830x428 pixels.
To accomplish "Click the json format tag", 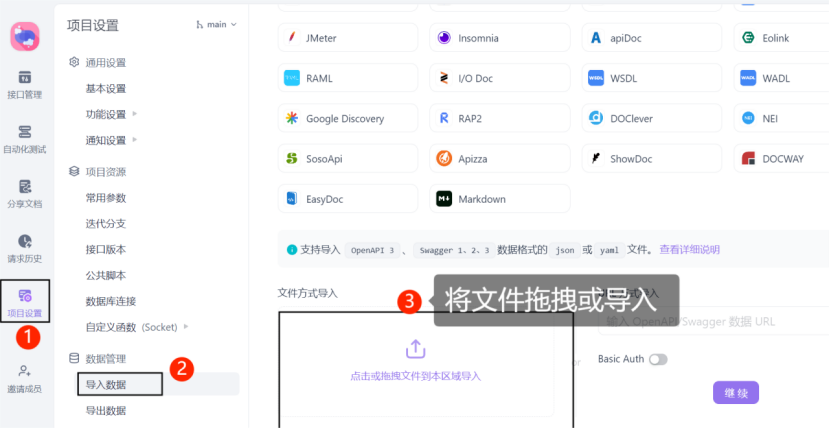I will coord(565,250).
